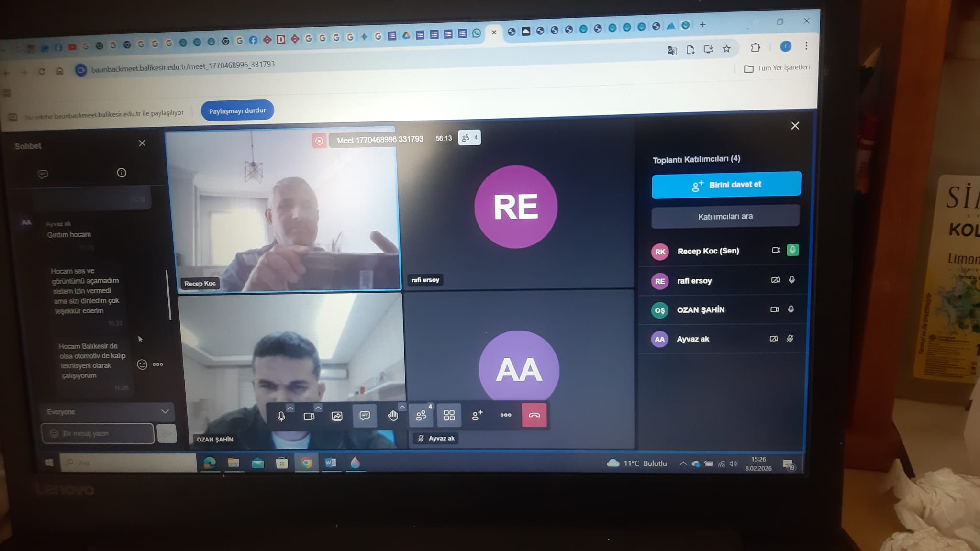Image resolution: width=980 pixels, height=551 pixels.
Task: Open the taskbar clock showing 15:26
Action: click(758, 463)
